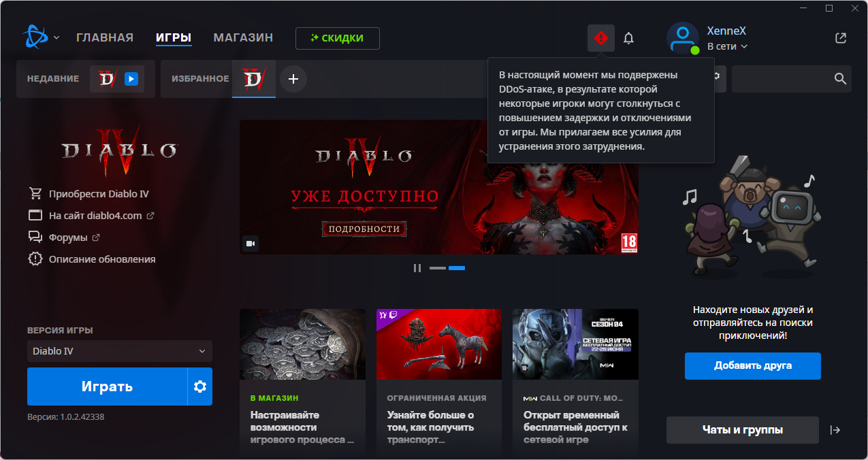Click 'Настраивайте возможности игрового процесса' headline
868x460 pixels.
pos(302,427)
